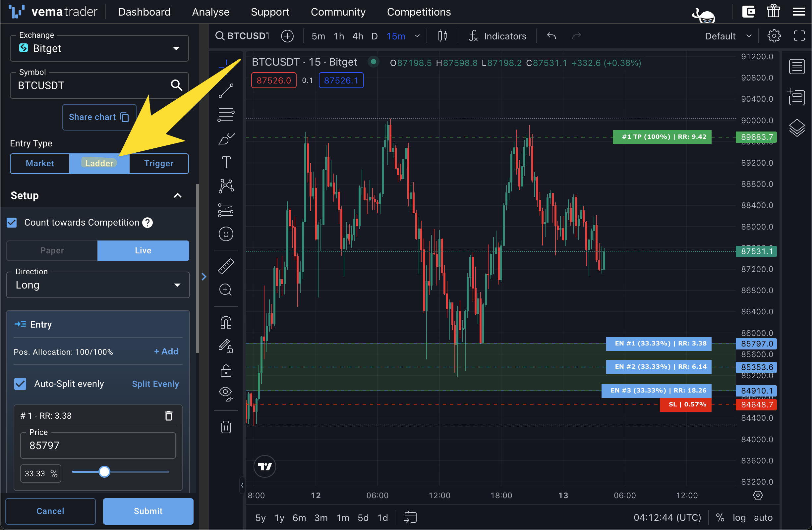Open the hamburger main menu
This screenshot has width=812, height=530.
click(799, 12)
